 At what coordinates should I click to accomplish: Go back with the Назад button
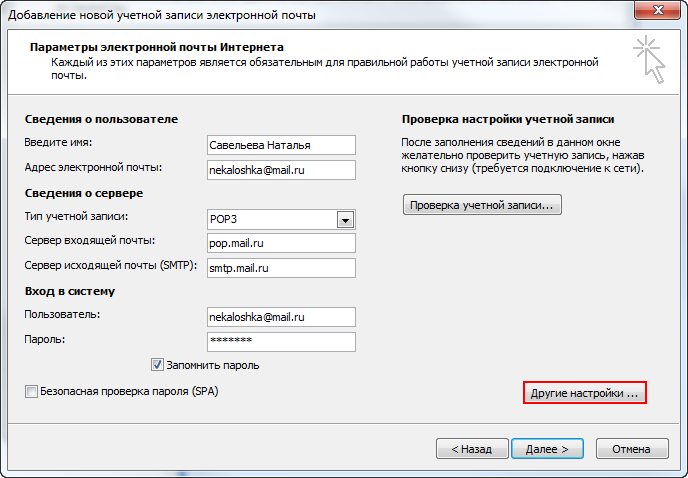tap(472, 449)
